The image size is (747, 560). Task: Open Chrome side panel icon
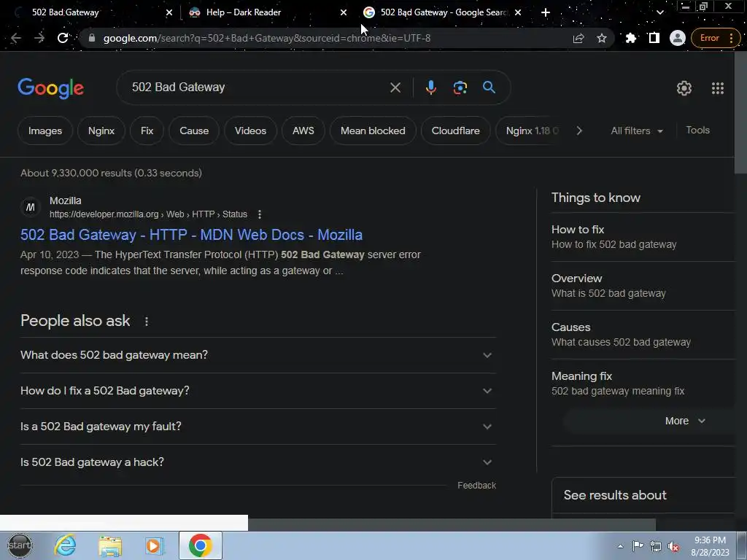point(654,38)
